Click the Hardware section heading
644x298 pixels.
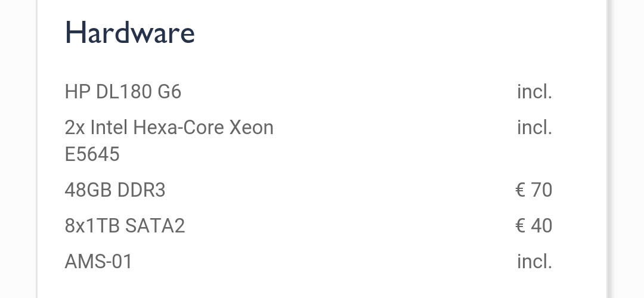129,33
